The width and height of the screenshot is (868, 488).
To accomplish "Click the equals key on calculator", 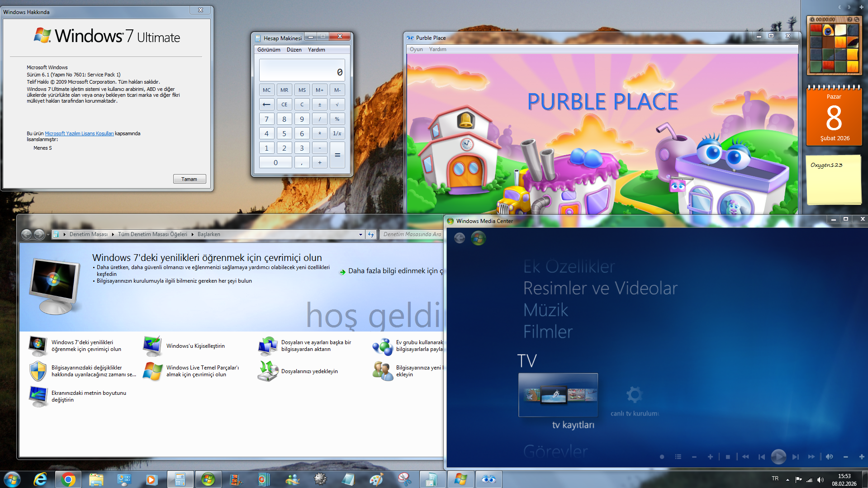I will (337, 155).
